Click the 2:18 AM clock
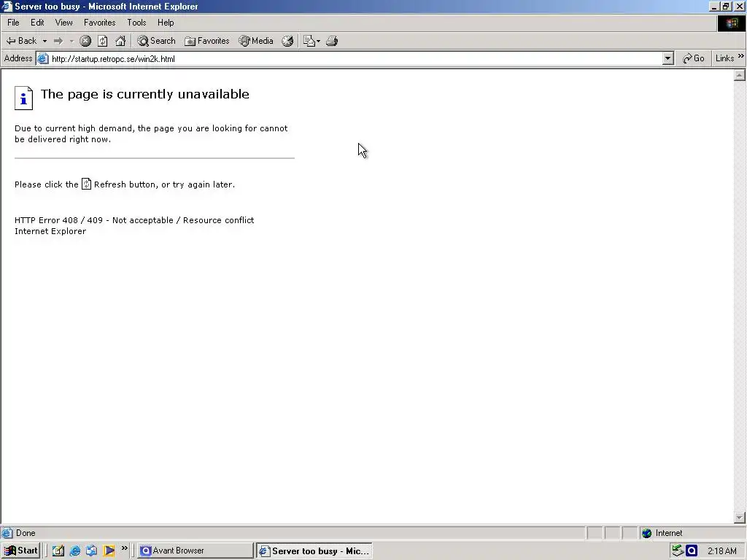This screenshot has width=747, height=560. click(x=721, y=551)
